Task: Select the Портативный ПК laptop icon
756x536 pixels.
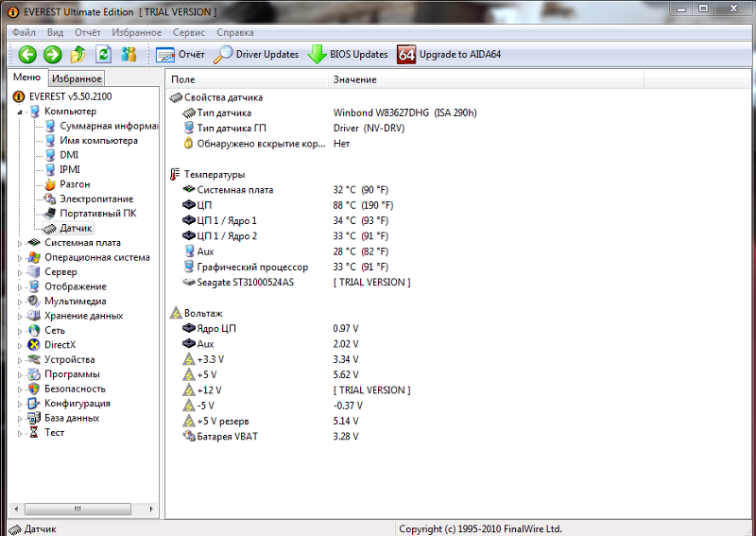Action: pyautogui.click(x=50, y=214)
